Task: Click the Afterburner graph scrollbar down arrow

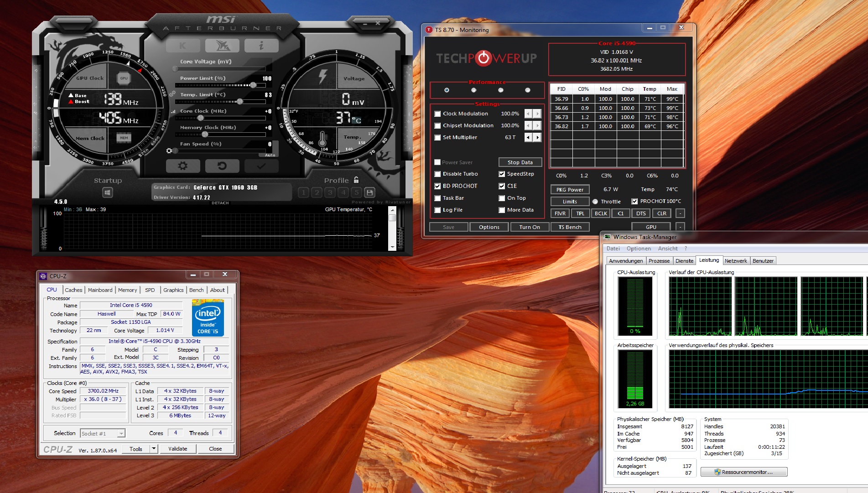Action: (392, 247)
